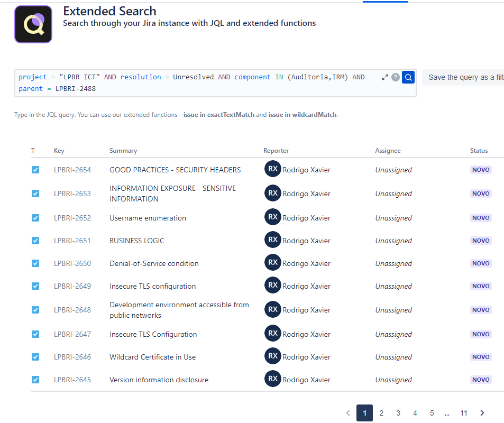Click issue type icon for LPBRI-2651

point(35,241)
